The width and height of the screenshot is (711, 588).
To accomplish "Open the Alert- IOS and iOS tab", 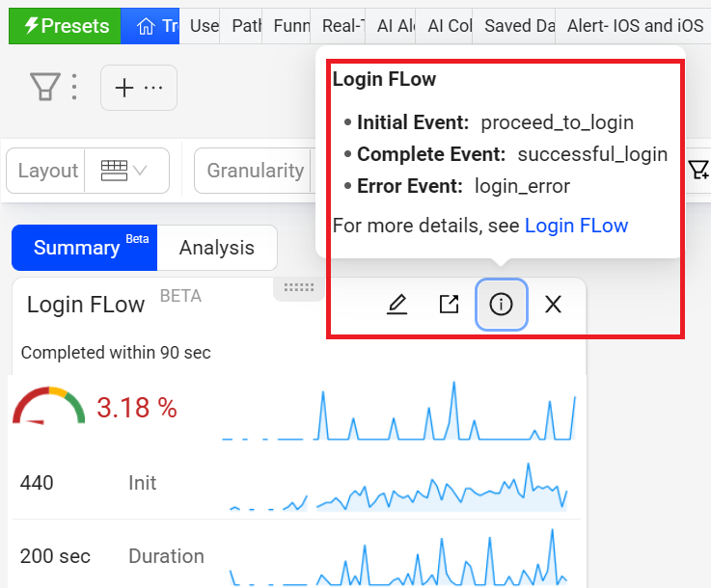I will (635, 26).
